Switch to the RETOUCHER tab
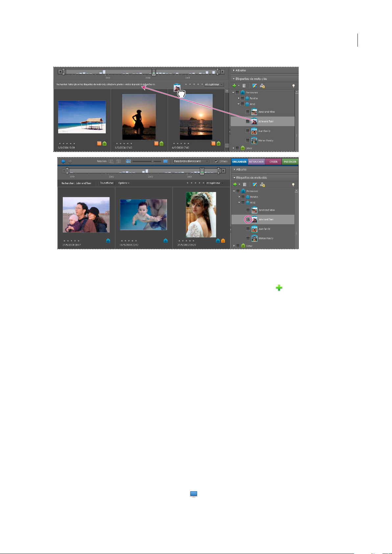The image size is (392, 554). pos(256,162)
